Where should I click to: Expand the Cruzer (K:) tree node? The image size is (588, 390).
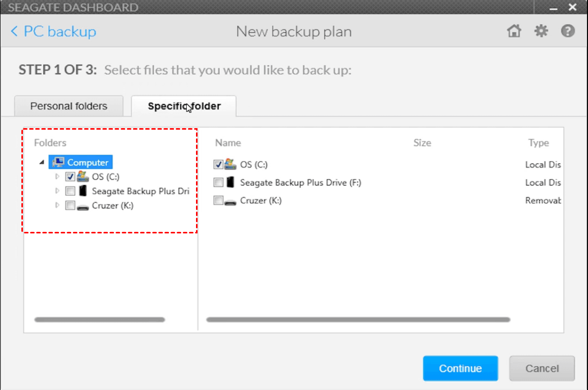click(x=57, y=206)
